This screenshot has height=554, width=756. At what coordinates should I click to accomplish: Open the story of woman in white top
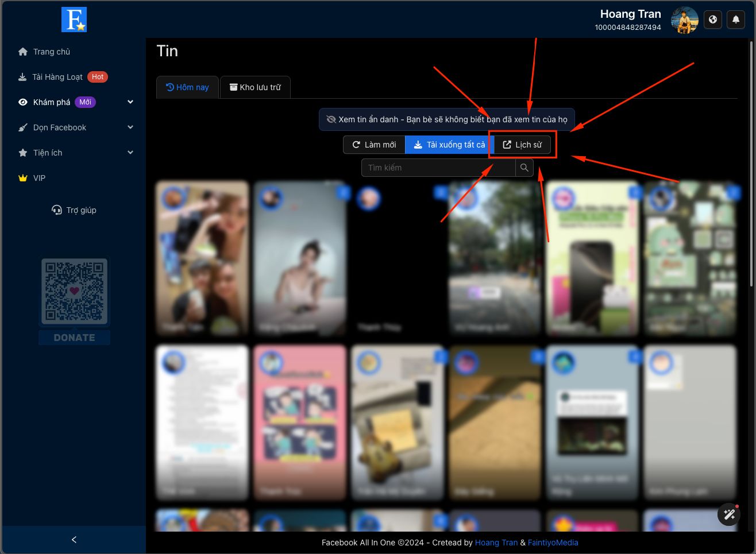300,258
